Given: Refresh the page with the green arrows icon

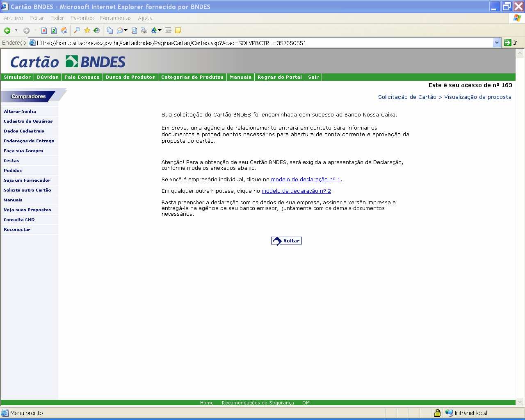Looking at the screenshot, I should click(54, 30).
